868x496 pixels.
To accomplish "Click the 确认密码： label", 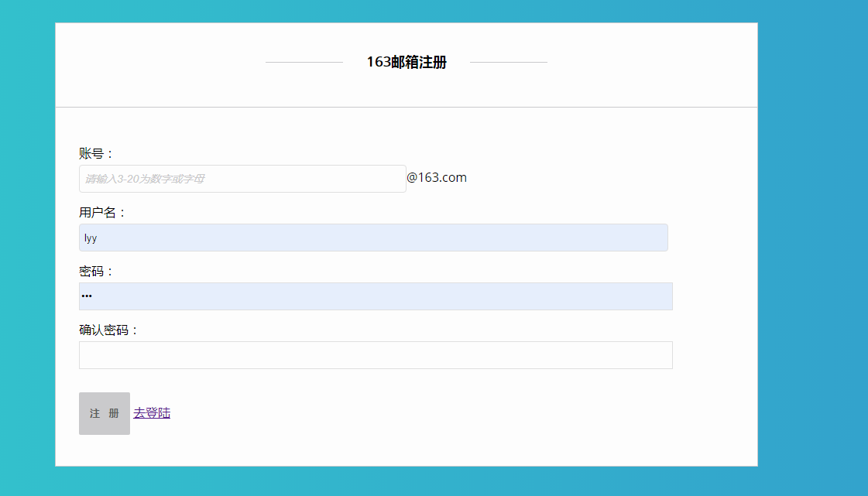I will pos(108,330).
